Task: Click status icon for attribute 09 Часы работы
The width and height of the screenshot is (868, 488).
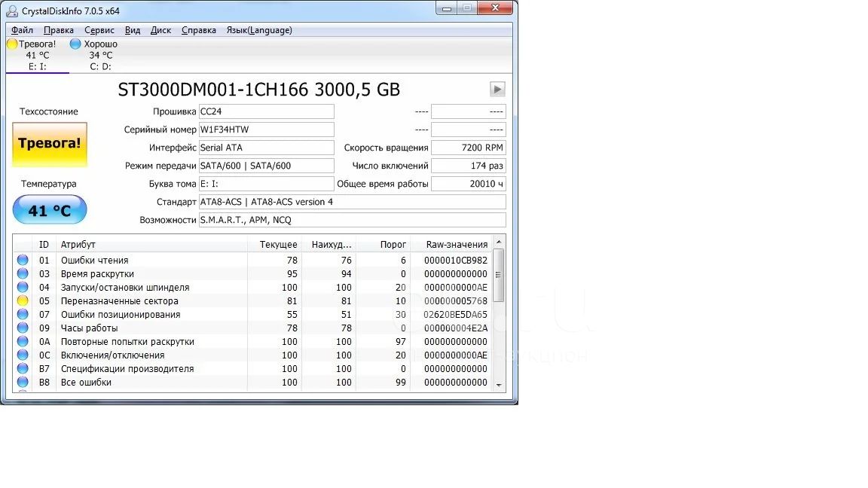Action: coord(22,328)
